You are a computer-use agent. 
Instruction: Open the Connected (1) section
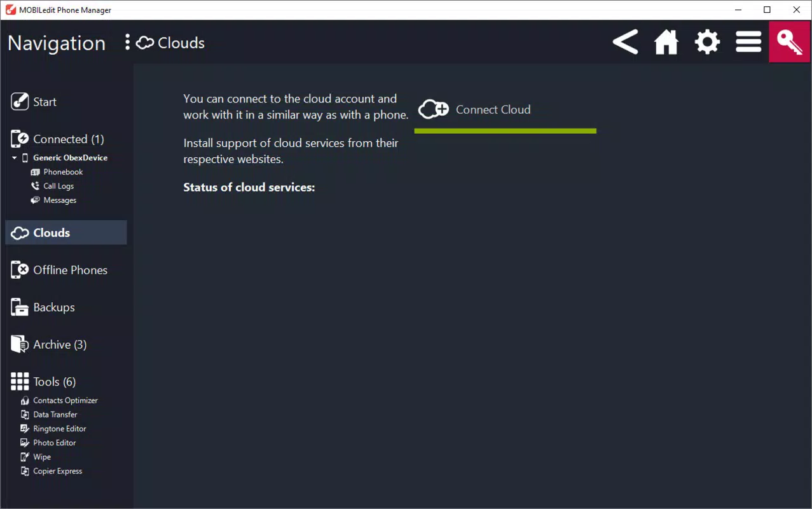(69, 139)
